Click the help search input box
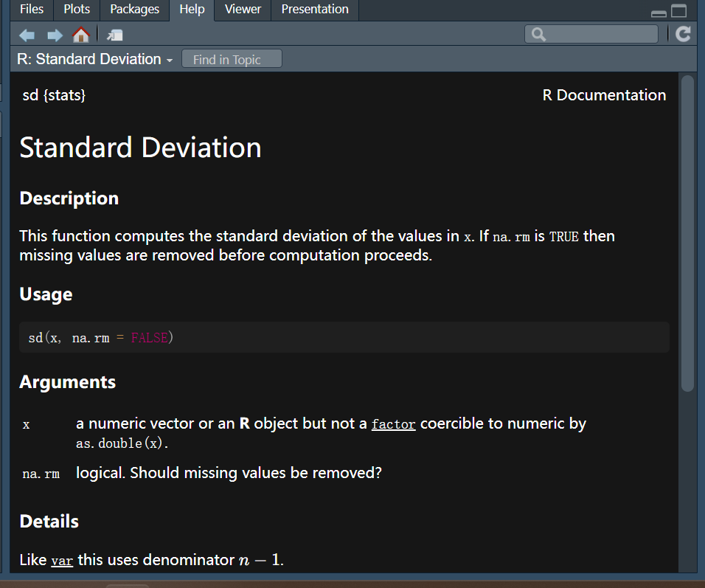Image resolution: width=705 pixels, height=588 pixels. (x=591, y=34)
